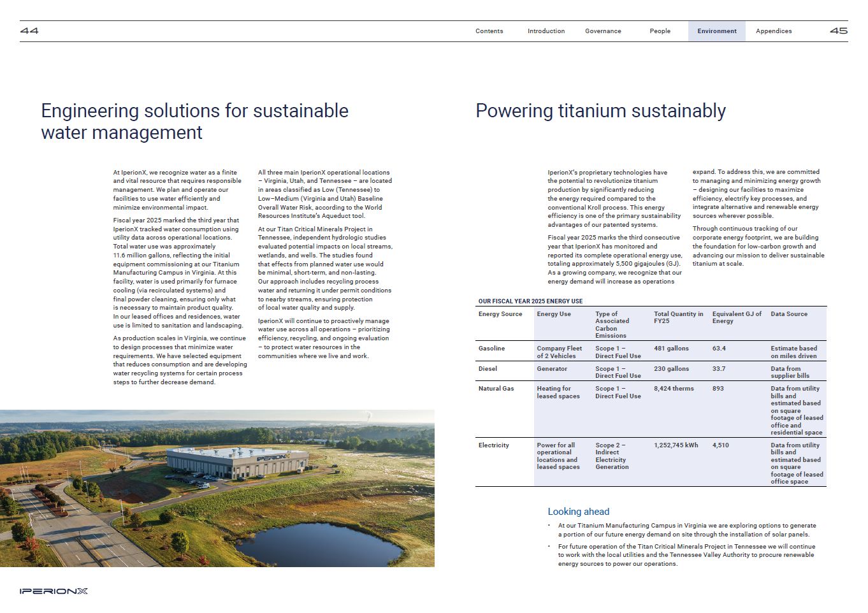
Task: Click the IperionX logo in footer
Action: click(54, 591)
